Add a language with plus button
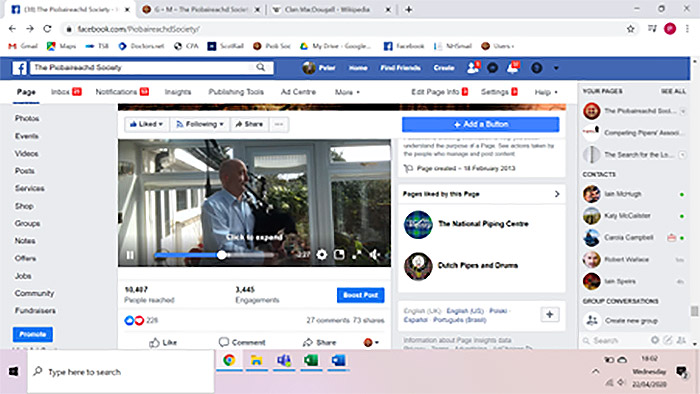The image size is (700, 394). (x=550, y=315)
